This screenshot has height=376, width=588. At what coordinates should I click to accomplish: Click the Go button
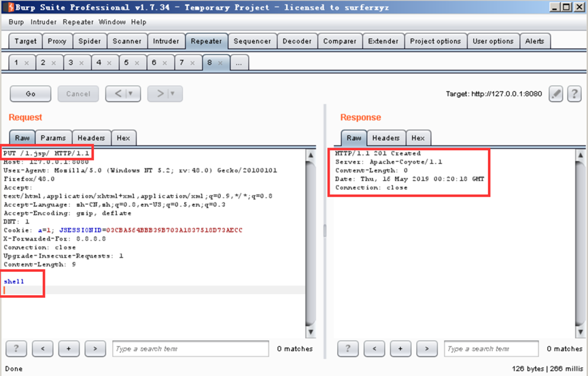point(31,94)
